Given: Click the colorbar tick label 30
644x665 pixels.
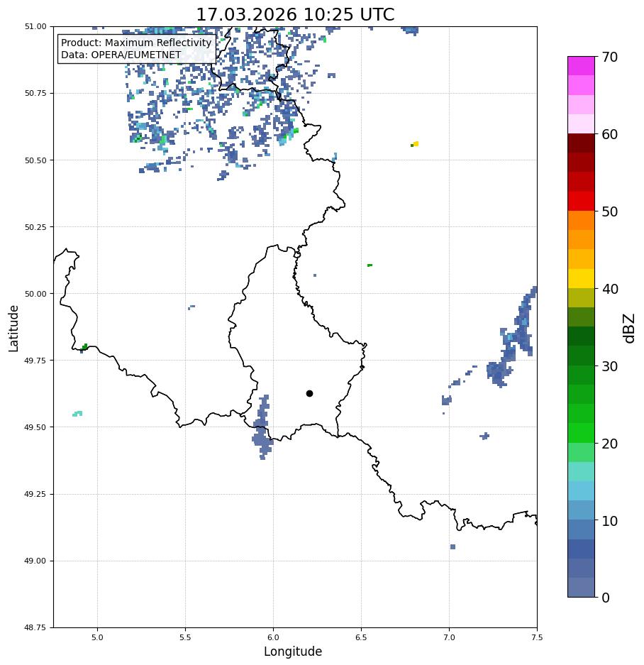Looking at the screenshot, I should tap(610, 366).
